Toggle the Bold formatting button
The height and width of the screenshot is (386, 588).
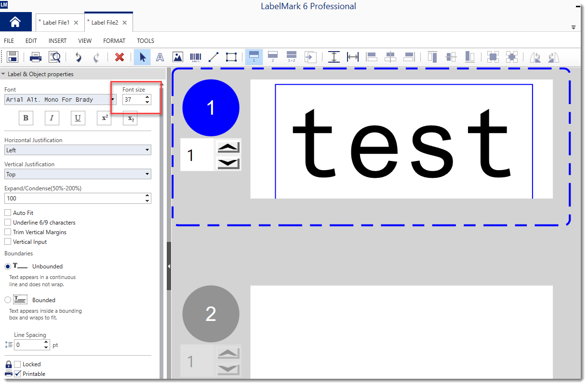tap(26, 118)
